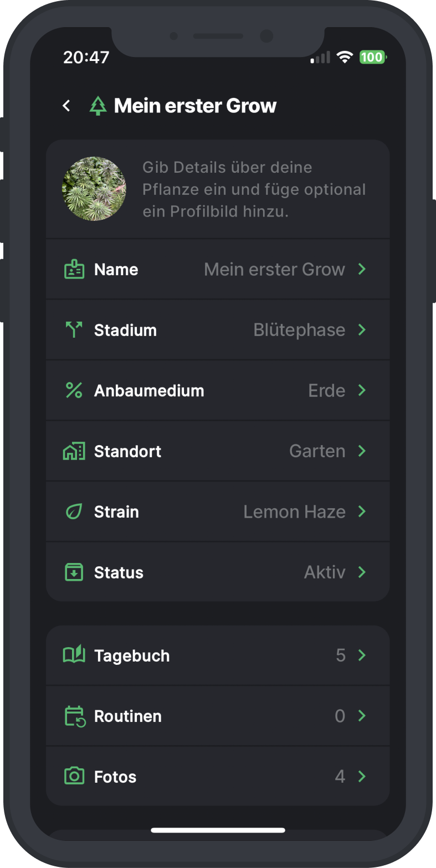Open the Routinen section
This screenshot has width=436, height=868.
point(217,716)
